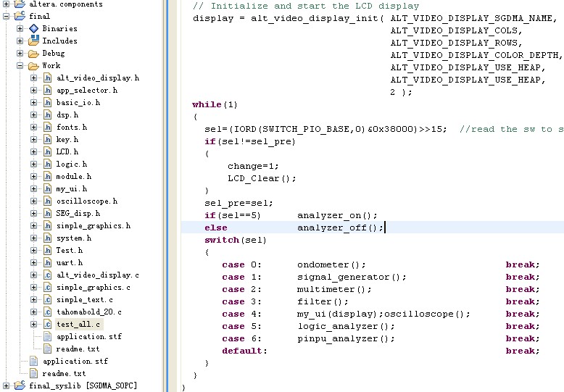Click the app_selector.h header file icon
Screen dimensions: 564x392
tap(47, 90)
